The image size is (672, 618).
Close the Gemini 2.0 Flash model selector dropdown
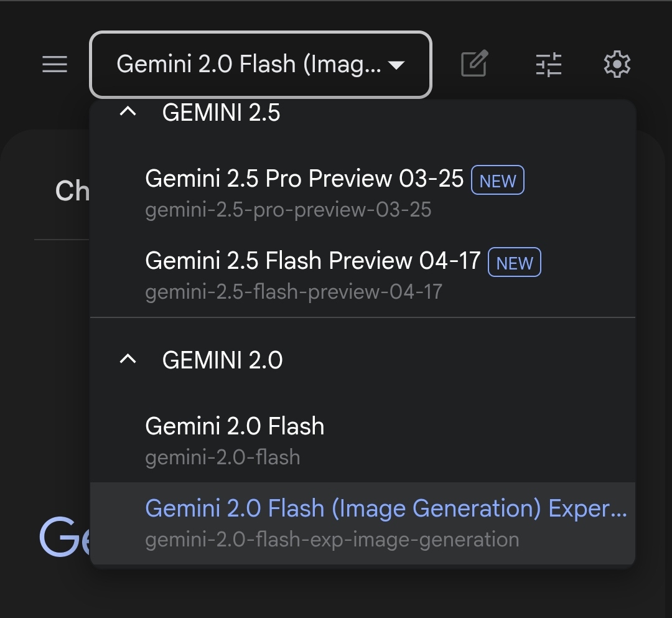[261, 65]
